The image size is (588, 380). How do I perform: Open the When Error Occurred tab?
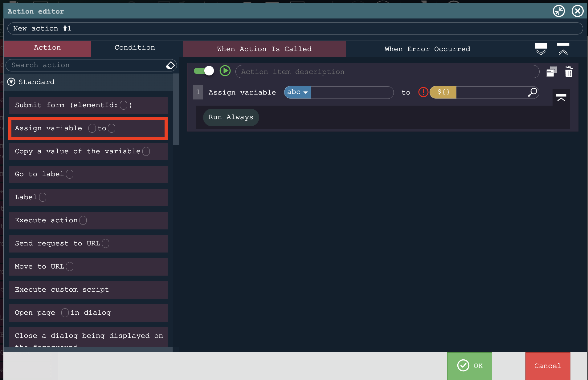pos(427,49)
